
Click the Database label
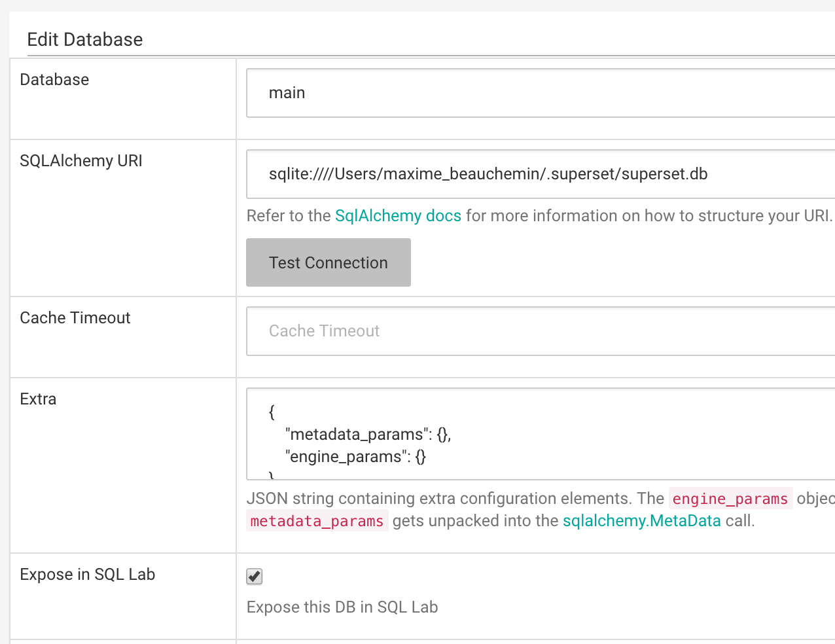pyautogui.click(x=54, y=80)
